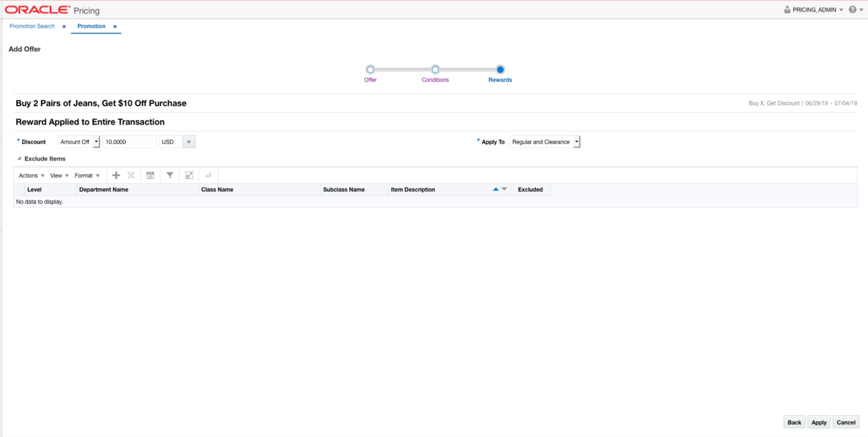Click the Cancel button
Viewport: 868px width, 437px height.
[x=846, y=422]
